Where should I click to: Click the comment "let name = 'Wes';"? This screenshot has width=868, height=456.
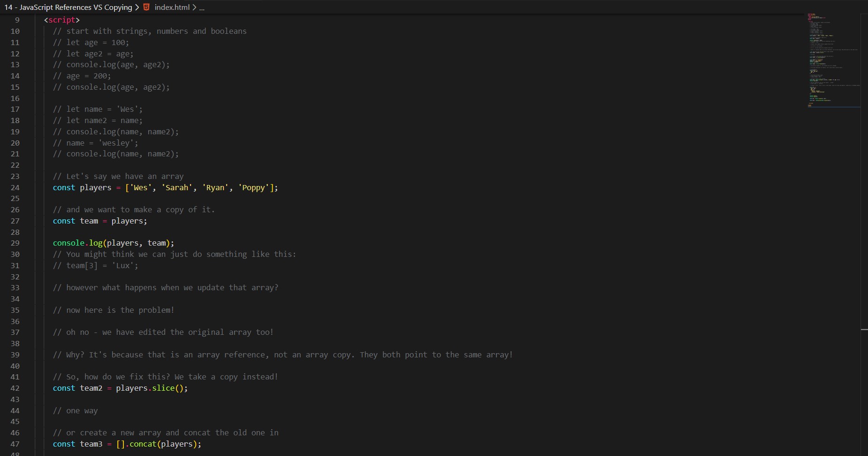pyautogui.click(x=98, y=109)
